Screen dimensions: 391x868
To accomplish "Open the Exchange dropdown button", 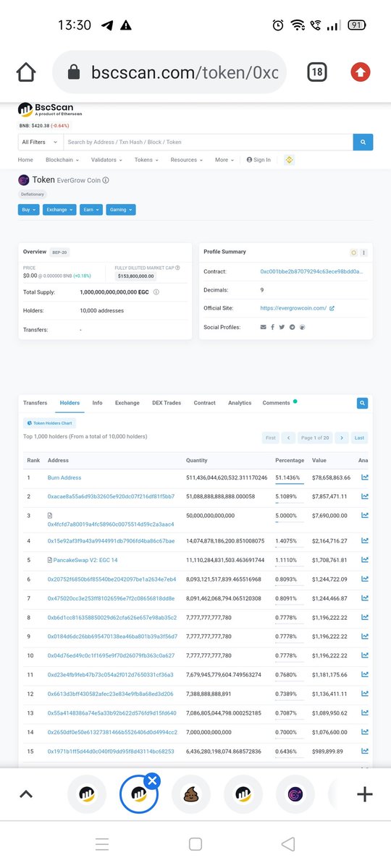I will click(x=59, y=210).
